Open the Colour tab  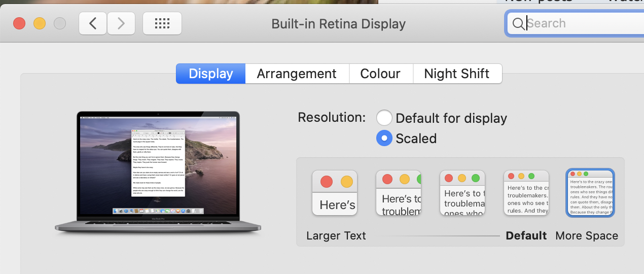381,74
